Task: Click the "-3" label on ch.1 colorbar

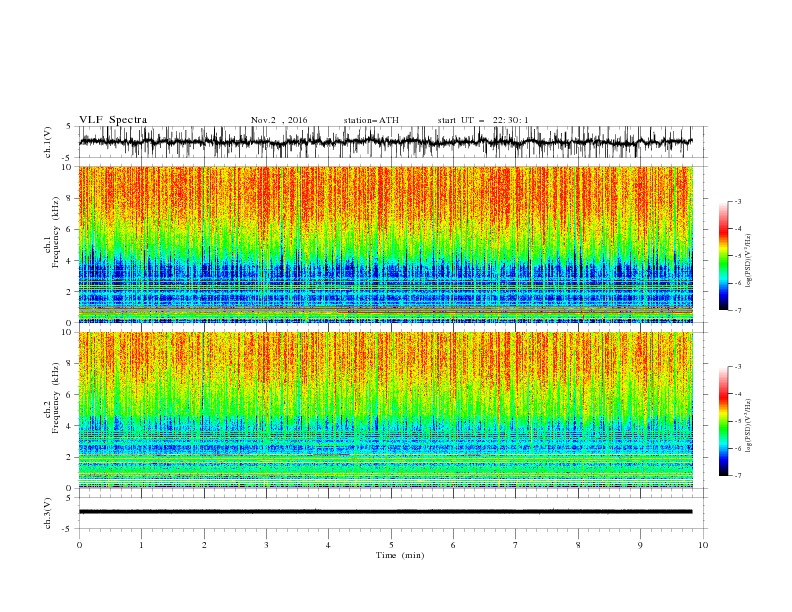Action: 737,201
